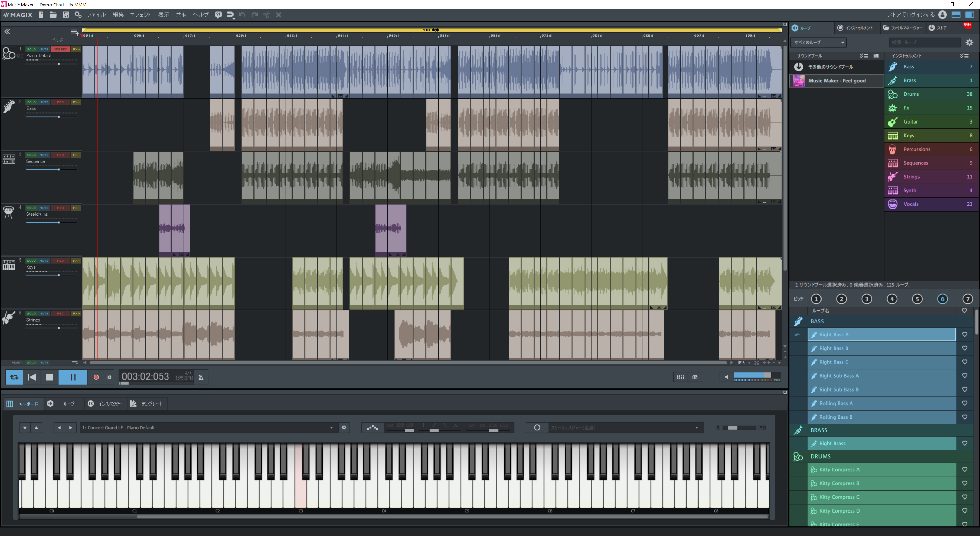Arm REC on Sequence track
Image resolution: width=980 pixels, height=536 pixels.
tap(60, 155)
